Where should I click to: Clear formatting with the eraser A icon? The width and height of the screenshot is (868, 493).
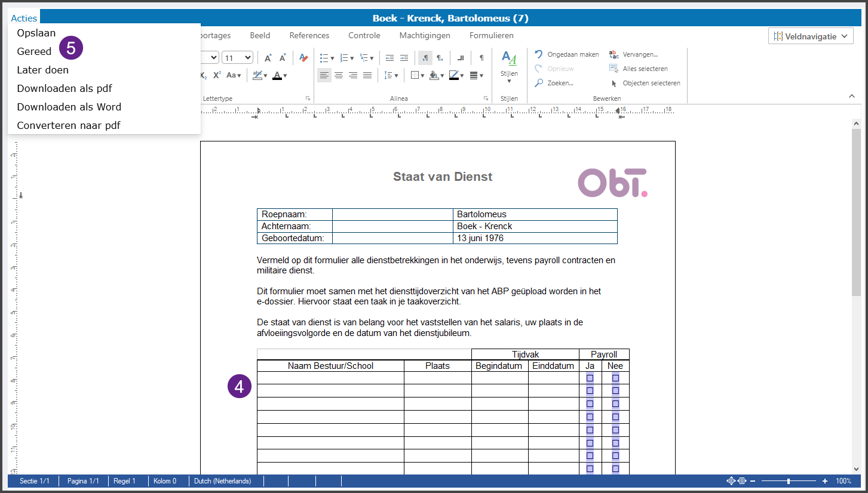point(303,58)
